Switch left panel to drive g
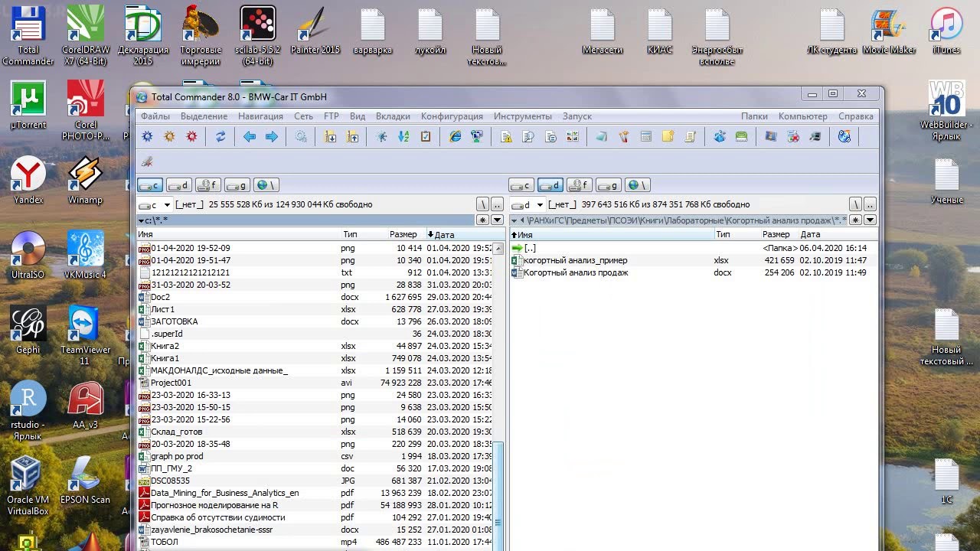 237,185
